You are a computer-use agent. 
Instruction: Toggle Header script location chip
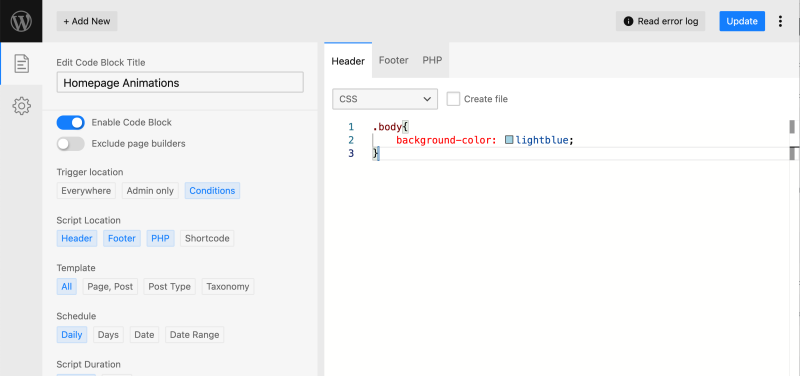(x=77, y=238)
